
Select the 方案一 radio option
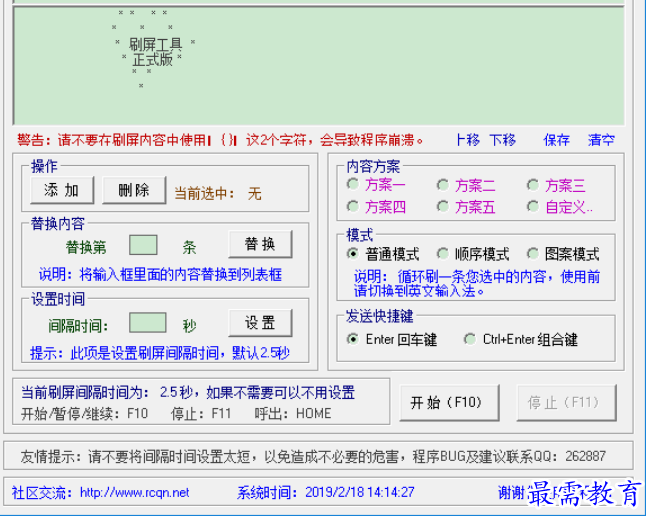[353, 185]
